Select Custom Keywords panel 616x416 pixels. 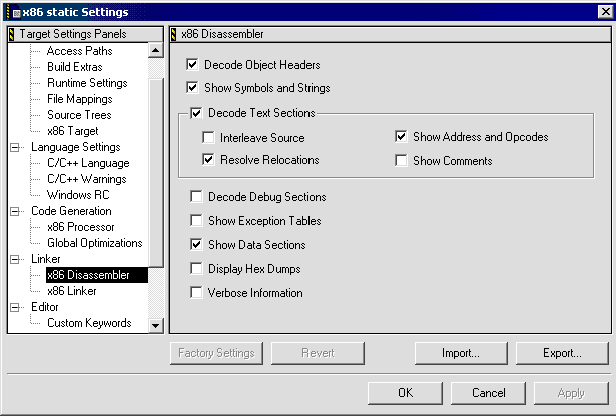coord(89,323)
